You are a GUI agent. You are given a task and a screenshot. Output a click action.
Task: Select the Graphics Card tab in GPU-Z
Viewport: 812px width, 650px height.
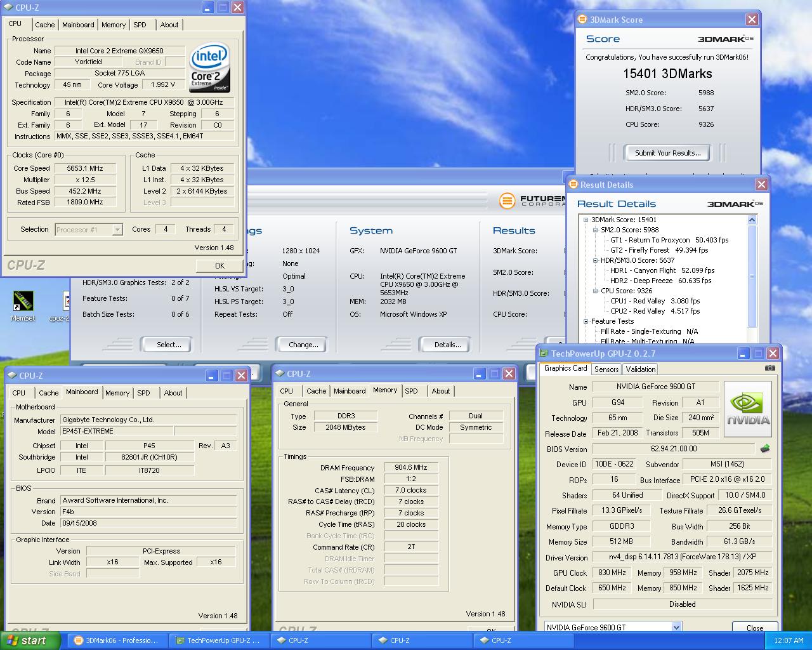click(566, 368)
